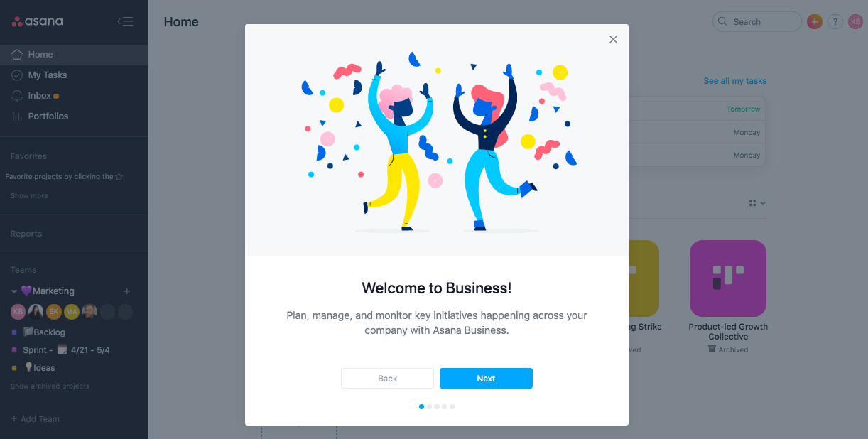Select the last pagination dot
Screen dimensions: 868x439
452,407
